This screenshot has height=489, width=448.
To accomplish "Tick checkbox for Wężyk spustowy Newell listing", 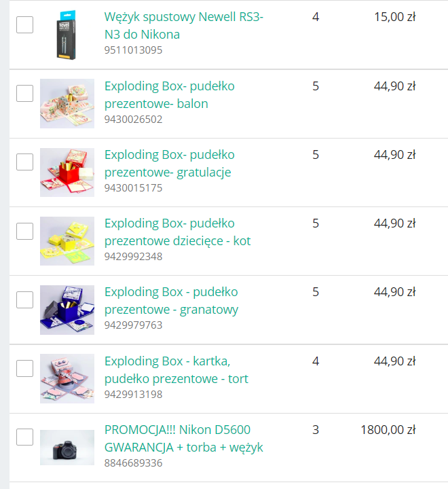I will (x=24, y=25).
